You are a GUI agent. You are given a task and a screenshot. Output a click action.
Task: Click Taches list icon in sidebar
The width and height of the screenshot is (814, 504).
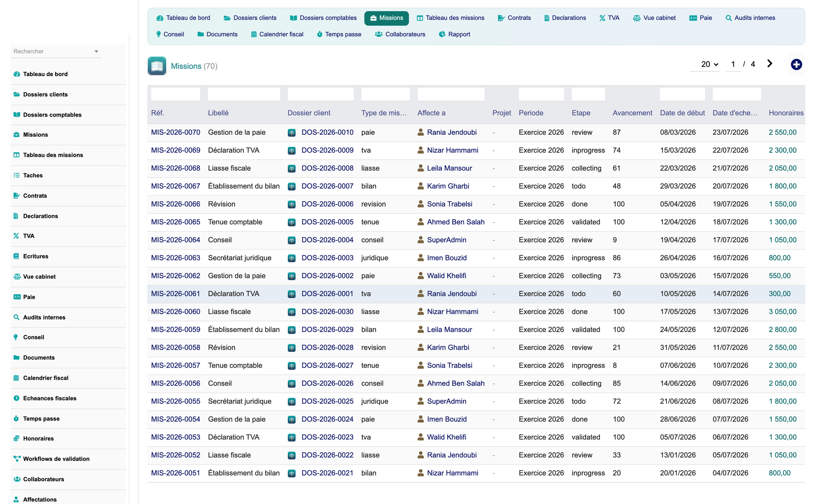(x=17, y=175)
